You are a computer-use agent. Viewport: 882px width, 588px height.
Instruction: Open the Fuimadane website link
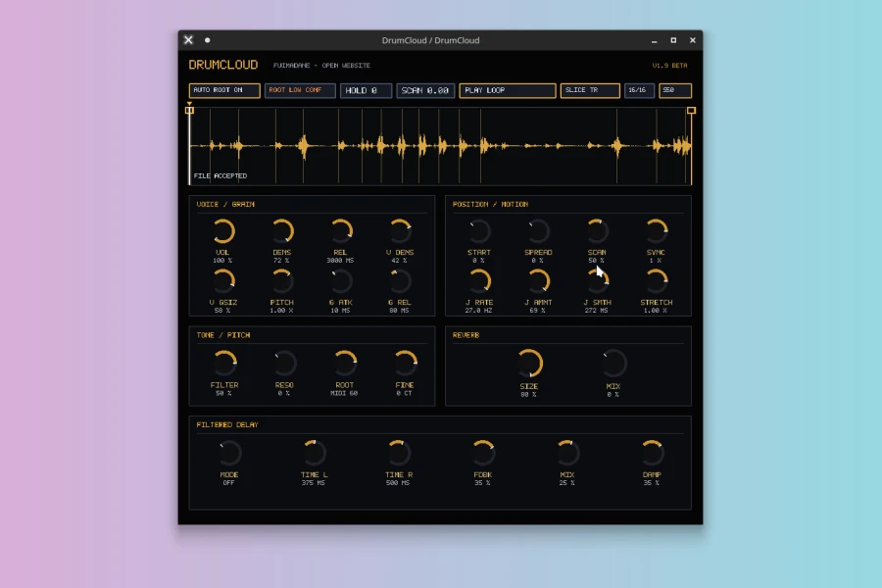pos(321,66)
